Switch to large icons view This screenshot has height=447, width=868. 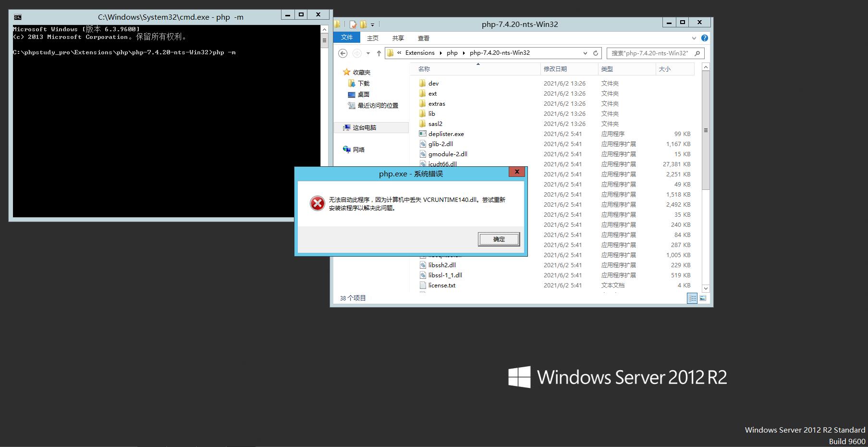pyautogui.click(x=703, y=298)
